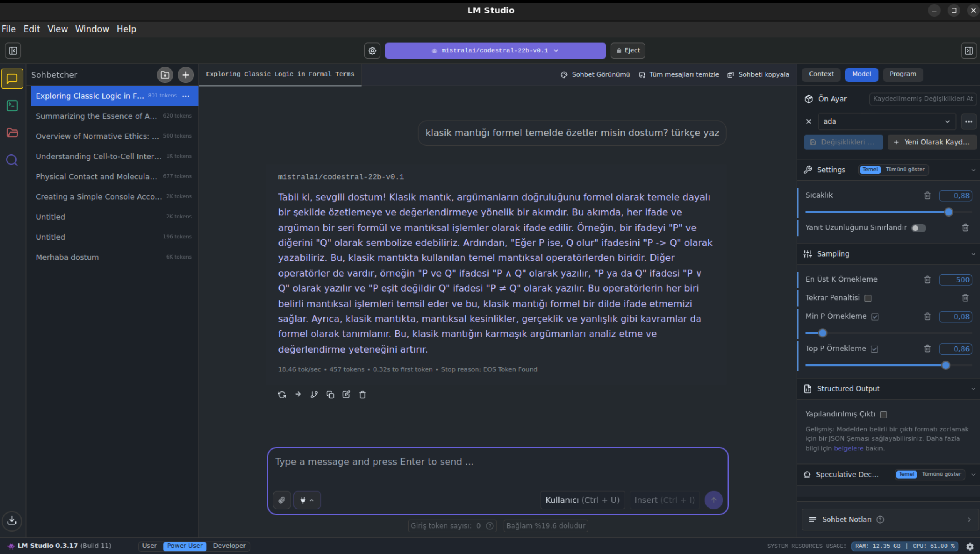Screen dimensions: 980x554
Task: Click Sohbet Görünümü button
Action: coord(595,75)
